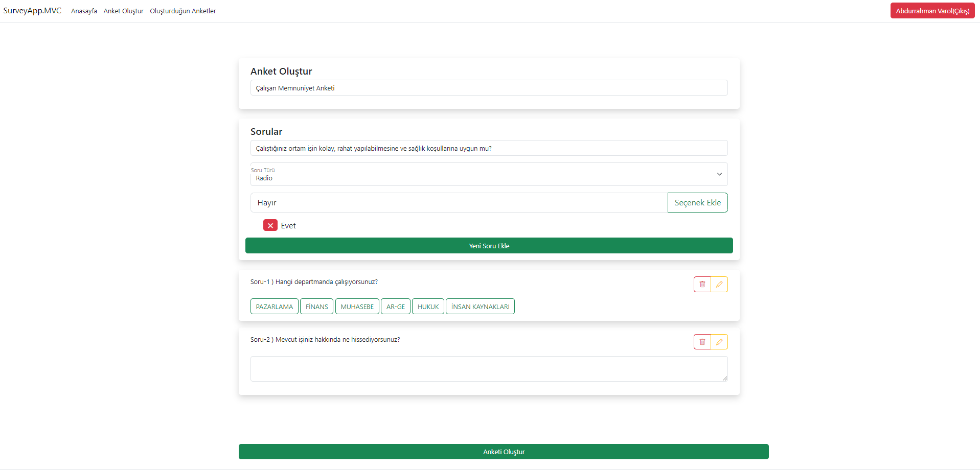
Task: Log out via Abdurrahman Varol(Çıkış)
Action: pyautogui.click(x=932, y=10)
